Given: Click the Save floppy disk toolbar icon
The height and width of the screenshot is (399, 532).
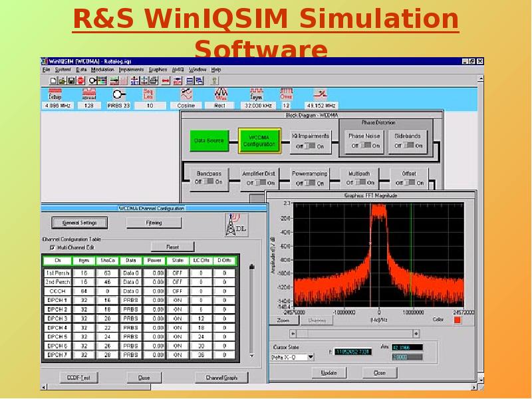Looking at the screenshot, I should tap(71, 80).
